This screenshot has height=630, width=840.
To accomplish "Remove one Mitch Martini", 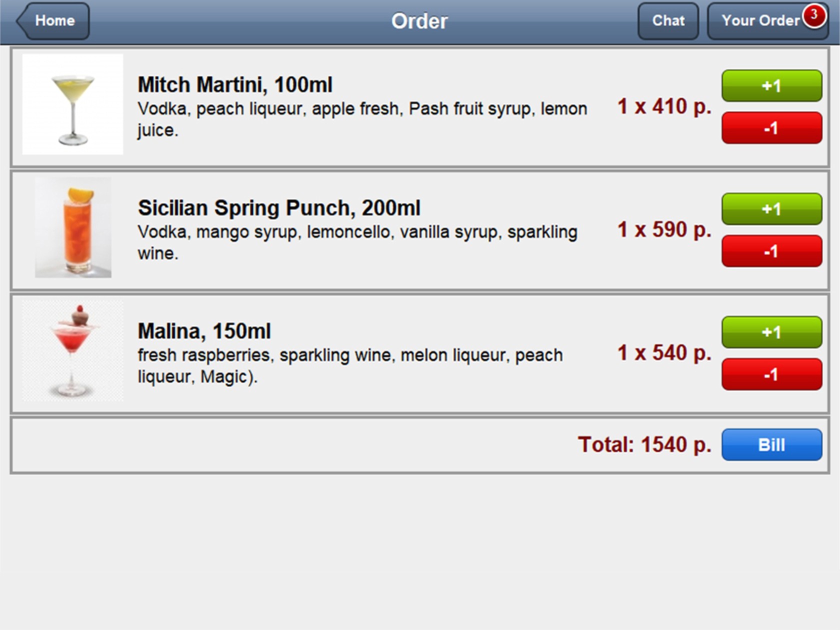I will 771,128.
